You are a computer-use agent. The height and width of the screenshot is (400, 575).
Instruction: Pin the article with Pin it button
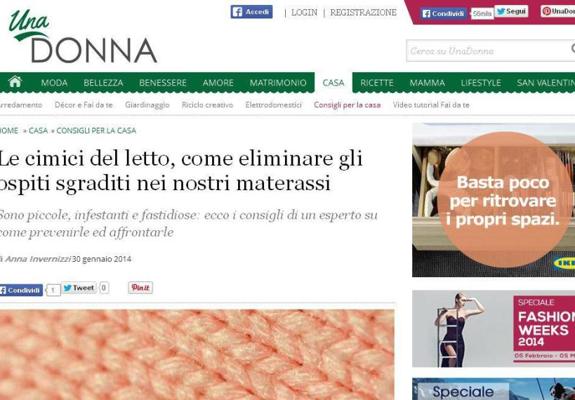click(140, 288)
